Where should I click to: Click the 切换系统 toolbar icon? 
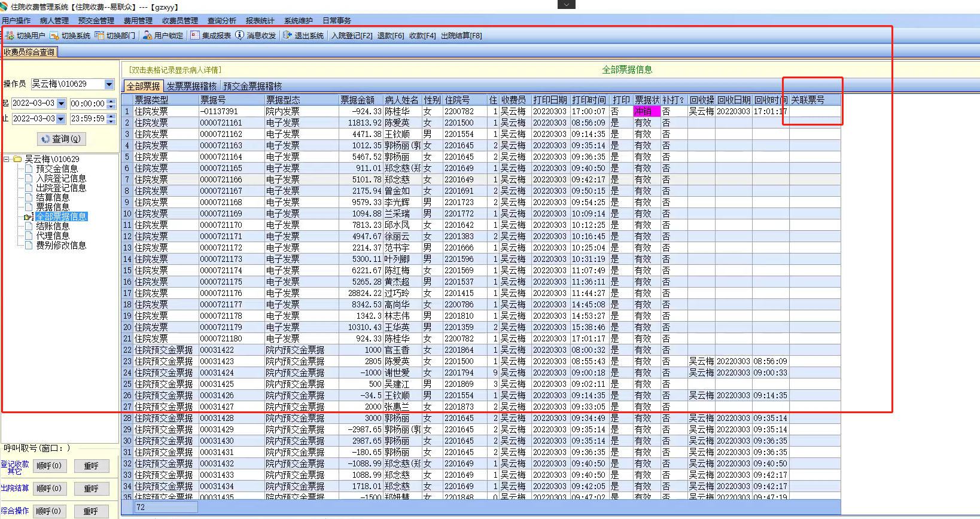tap(54, 36)
